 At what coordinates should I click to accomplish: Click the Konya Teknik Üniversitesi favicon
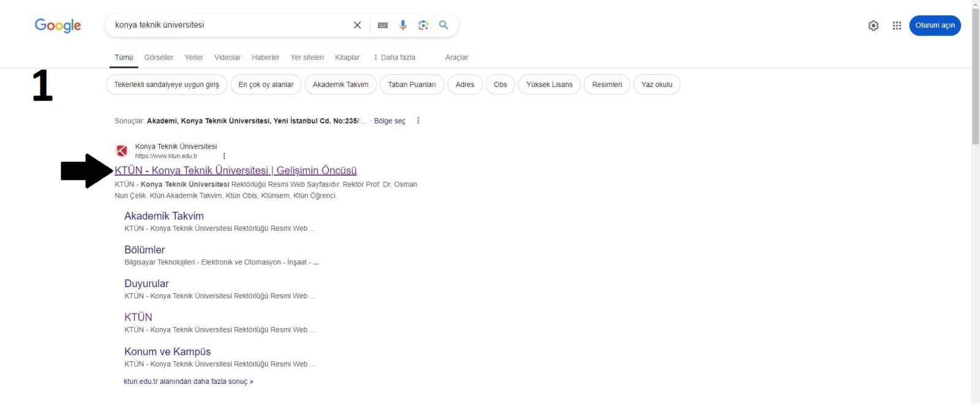(122, 151)
